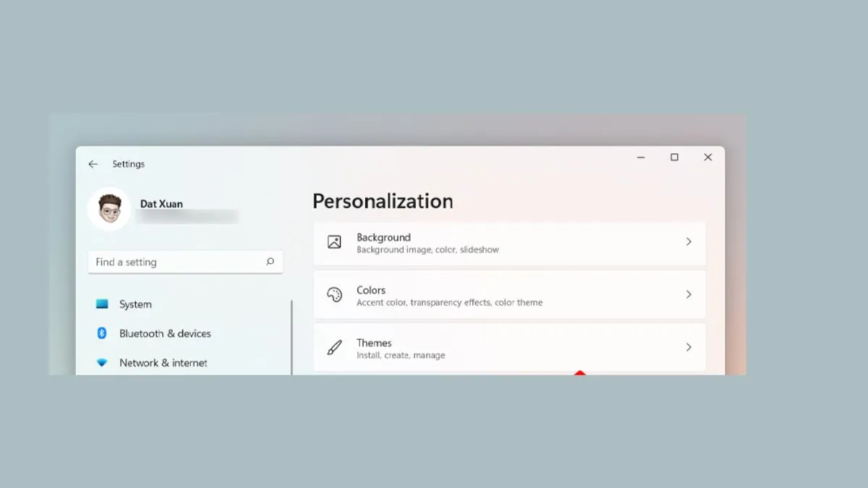Click the Network & internet Wi-Fi icon
The height and width of the screenshot is (488, 868).
click(103, 362)
